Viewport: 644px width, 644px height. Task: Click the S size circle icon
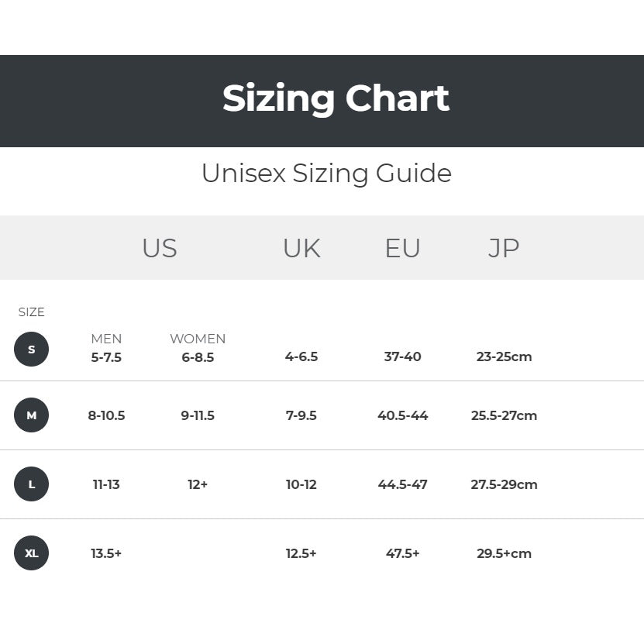31,349
